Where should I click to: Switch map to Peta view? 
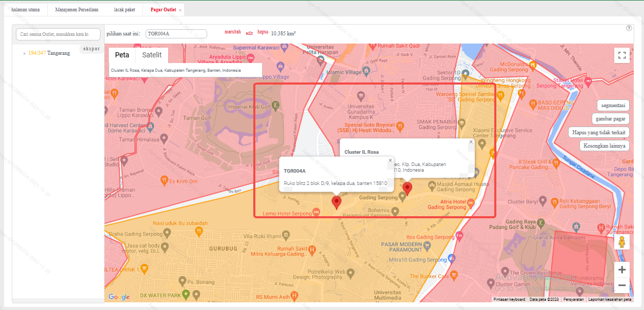[122, 55]
